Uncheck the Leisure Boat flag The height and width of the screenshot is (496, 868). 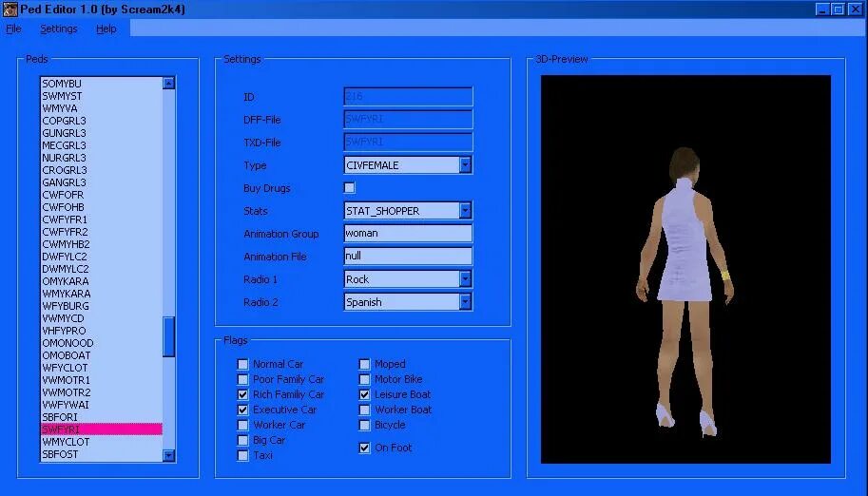click(x=364, y=394)
